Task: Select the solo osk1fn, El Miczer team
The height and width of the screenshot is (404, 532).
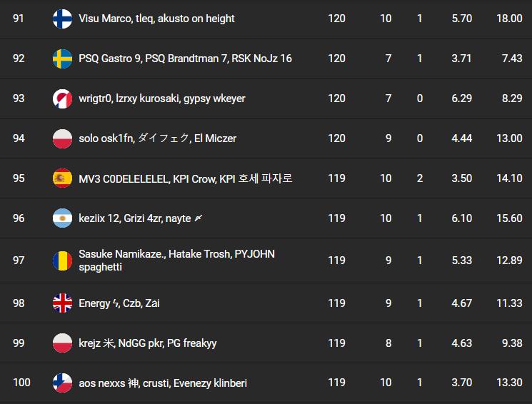Action: pyautogui.click(x=157, y=138)
